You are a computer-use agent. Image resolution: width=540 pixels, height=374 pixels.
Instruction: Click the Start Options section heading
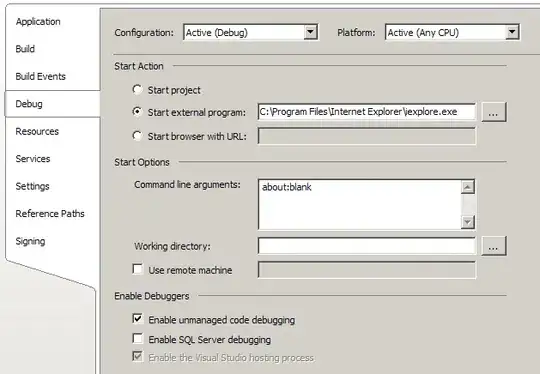[x=142, y=162]
